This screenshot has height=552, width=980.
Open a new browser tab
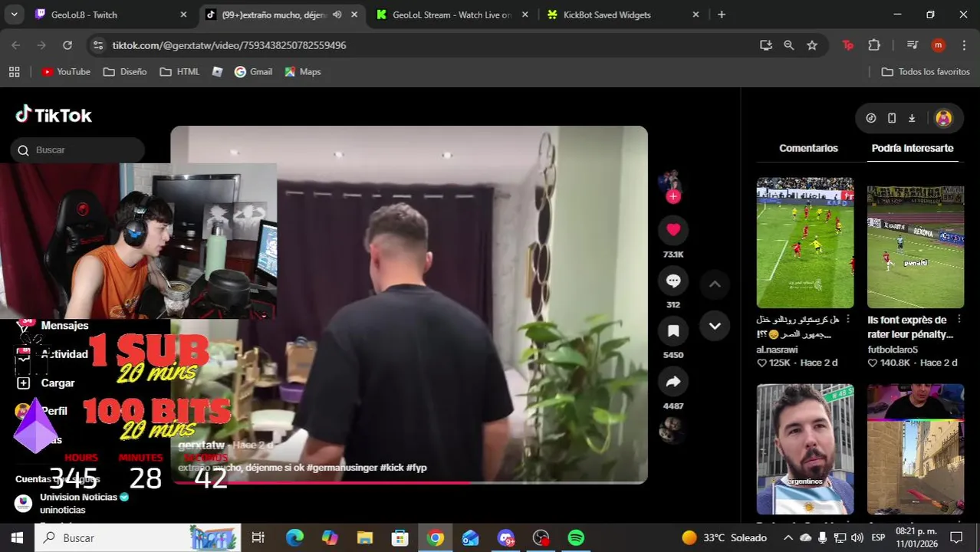click(722, 15)
